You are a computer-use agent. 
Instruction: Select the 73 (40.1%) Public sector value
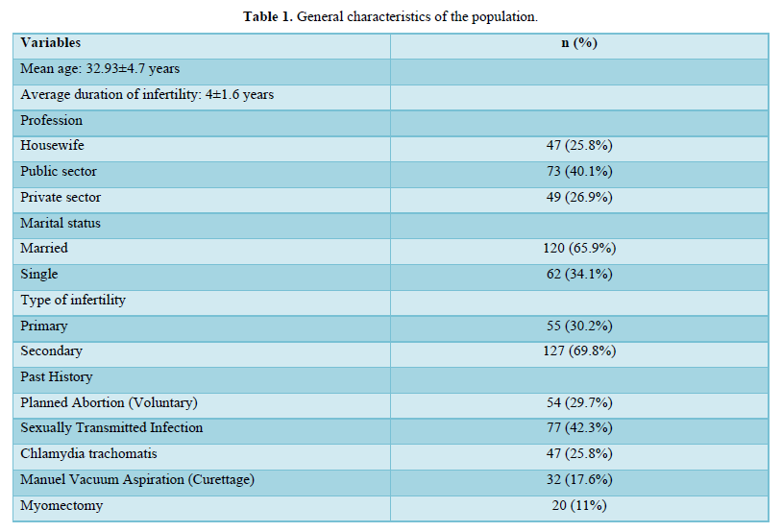click(x=579, y=172)
